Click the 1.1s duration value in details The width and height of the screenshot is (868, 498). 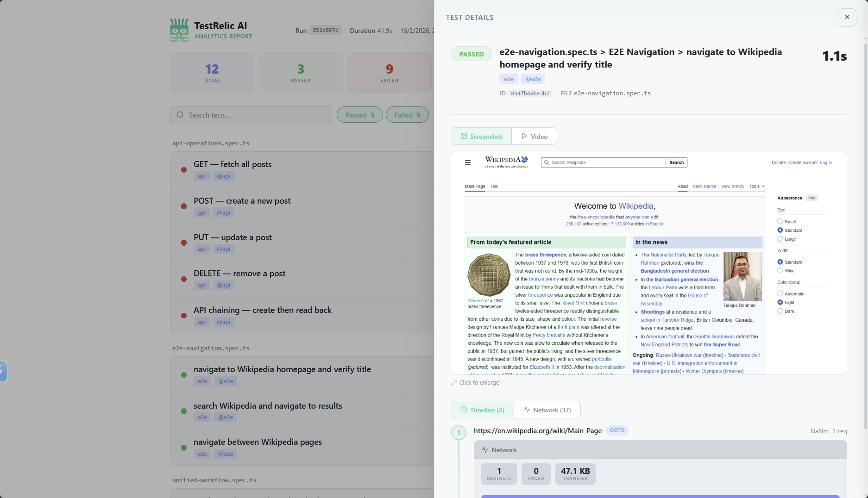[835, 56]
